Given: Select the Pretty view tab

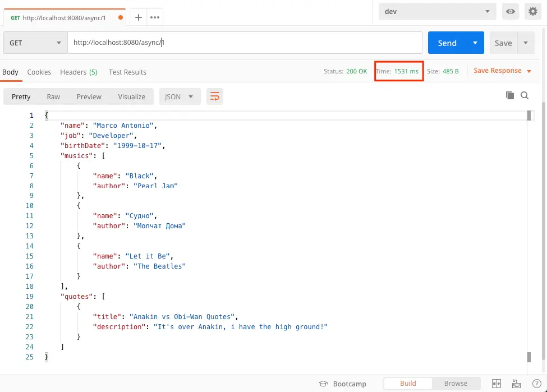Looking at the screenshot, I should coord(21,96).
